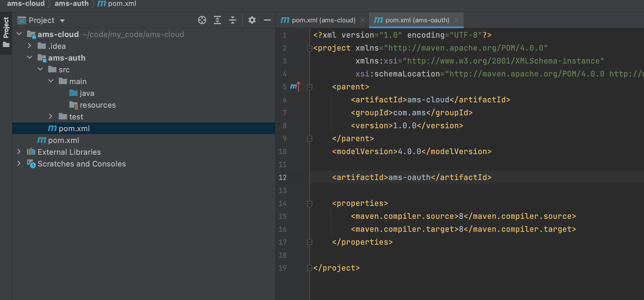Click the Select Opened File locate icon
This screenshot has width=644, height=300.
202,20
